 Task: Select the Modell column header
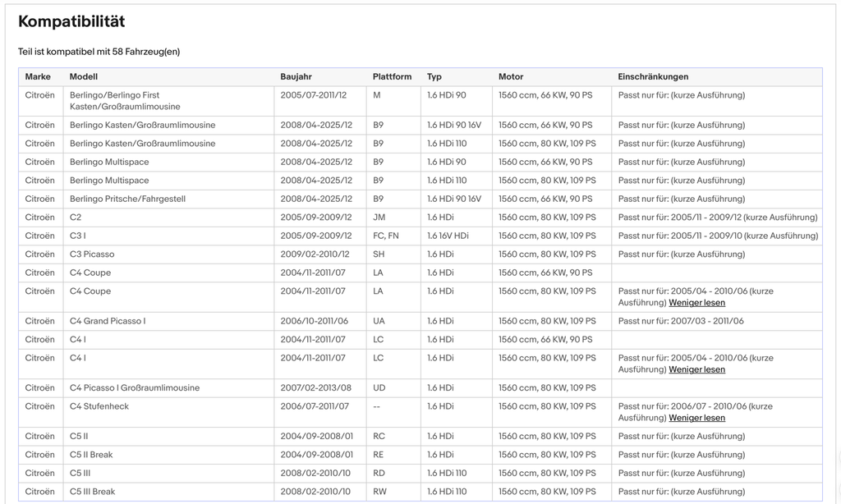click(84, 76)
